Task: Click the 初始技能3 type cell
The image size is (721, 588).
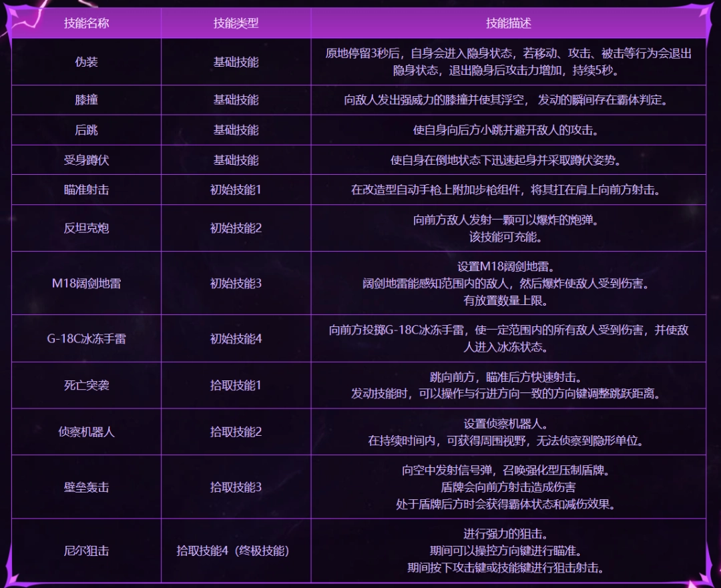Action: click(236, 283)
